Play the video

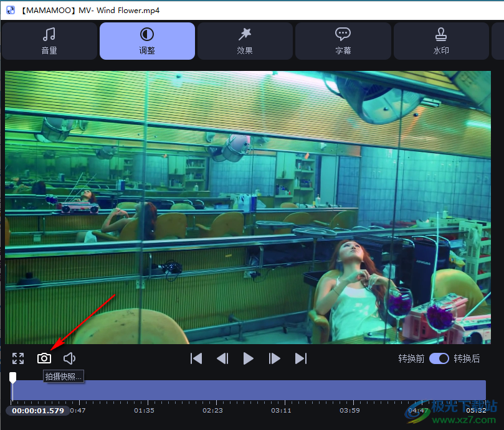click(248, 358)
